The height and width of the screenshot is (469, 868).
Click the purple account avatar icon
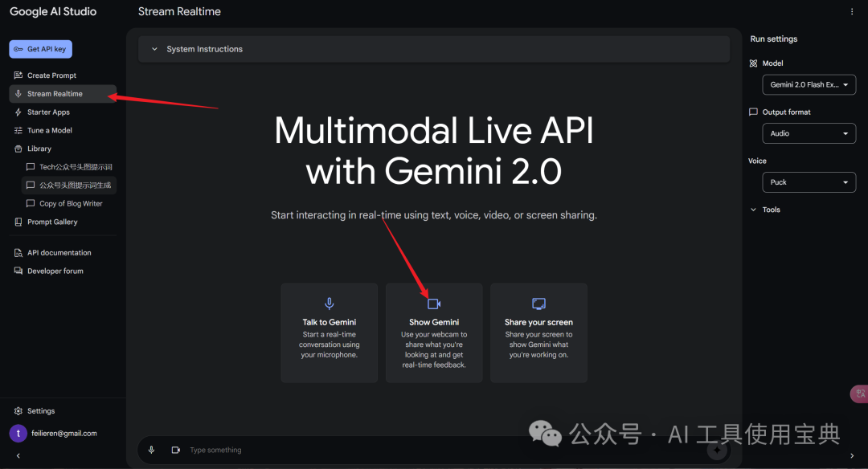(x=18, y=433)
